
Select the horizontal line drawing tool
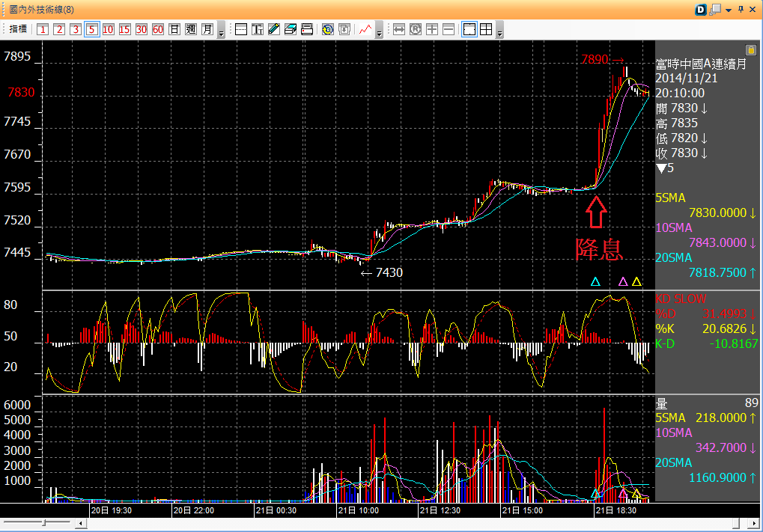(241, 30)
